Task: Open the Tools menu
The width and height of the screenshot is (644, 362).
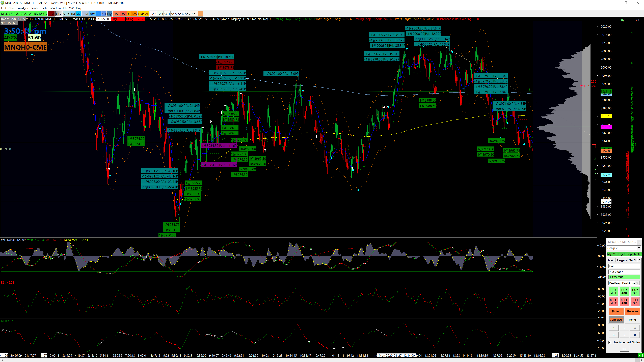Action: 35,8
